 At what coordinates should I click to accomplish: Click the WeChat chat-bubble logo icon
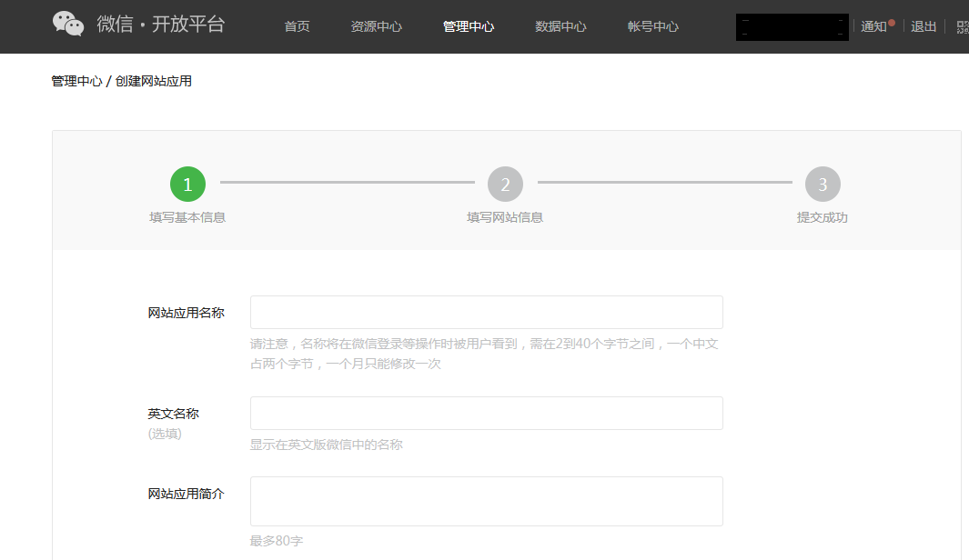click(68, 24)
